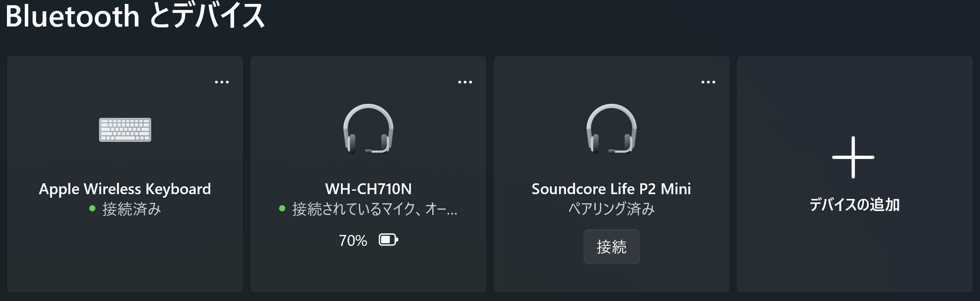Select the Apple Wireless Keyboard device name
The height and width of the screenshot is (301, 980).
coord(125,189)
